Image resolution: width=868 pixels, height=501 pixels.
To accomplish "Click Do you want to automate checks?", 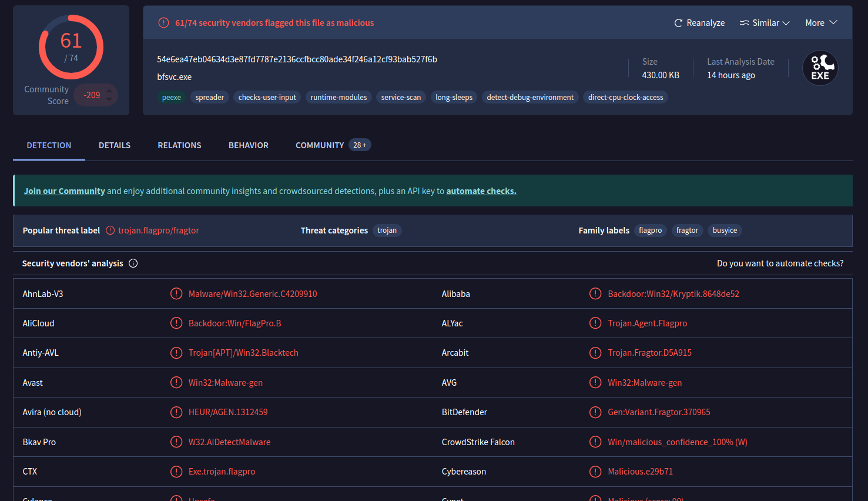I will click(x=780, y=263).
